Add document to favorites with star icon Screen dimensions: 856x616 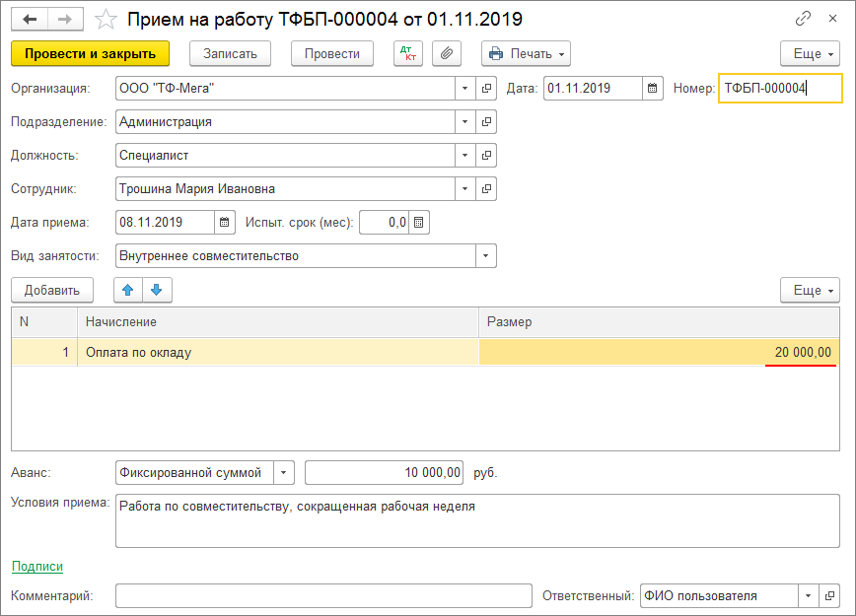click(106, 19)
